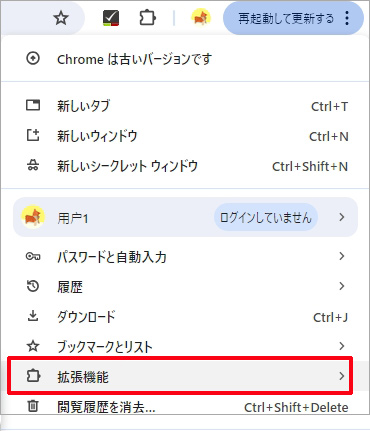Open 新しいシークレット ウィンドウ
The width and height of the screenshot is (370, 431).
185,166
